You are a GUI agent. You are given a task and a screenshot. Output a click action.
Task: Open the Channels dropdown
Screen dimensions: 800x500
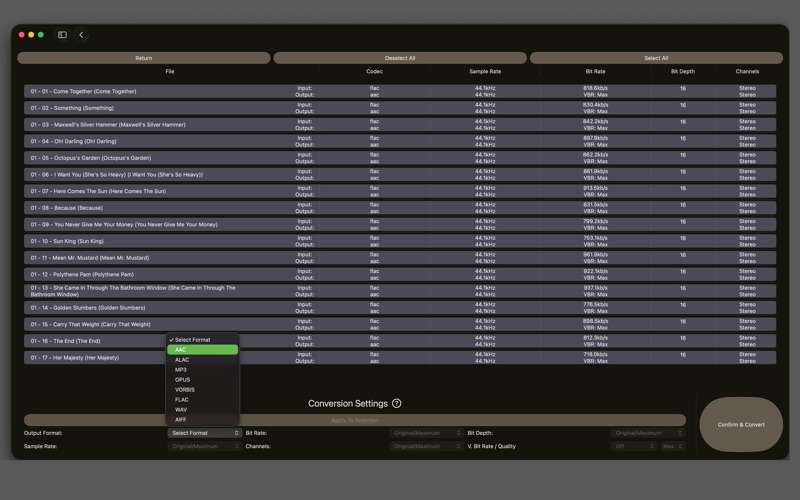(x=426, y=446)
